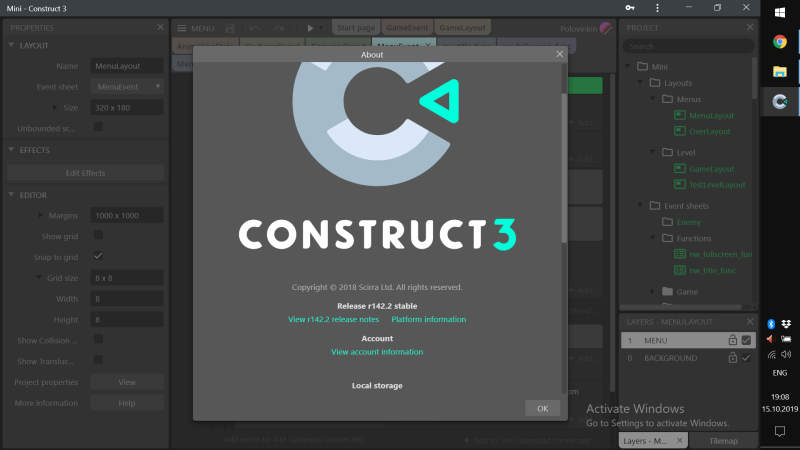This screenshot has height=450, width=800.
Task: Toggle lock on the MENU layer
Action: pos(733,340)
